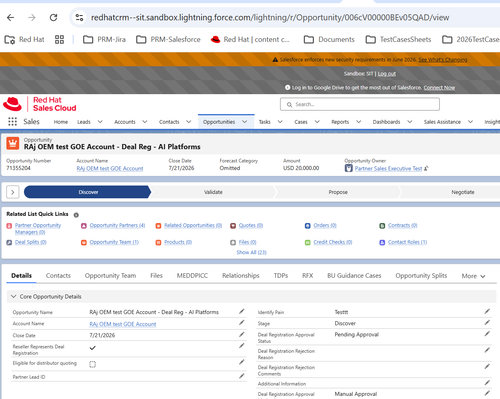This screenshot has height=399, width=500.
Task: Click the Log out link in sandbox banner
Action: 387,74
